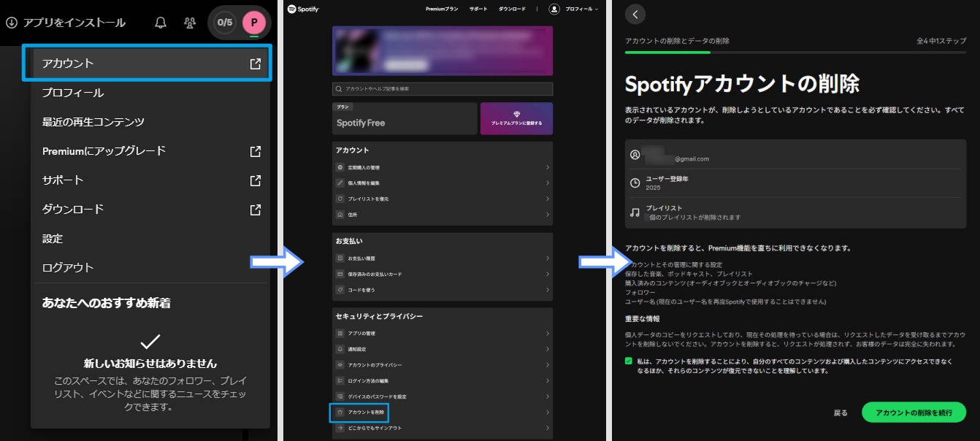Click the arrow icon for どこからでもサインアウト
Viewport: 980px width, 441px height.
pyautogui.click(x=340, y=428)
